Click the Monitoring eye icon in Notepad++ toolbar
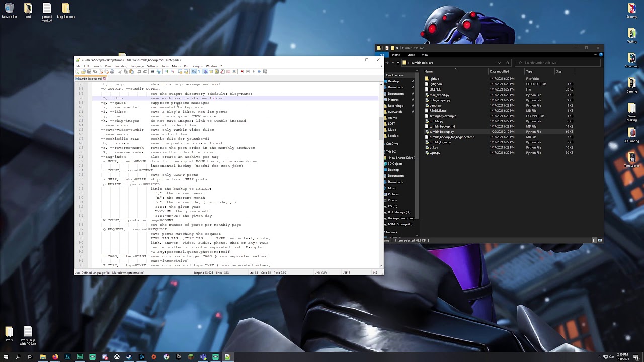The image size is (644, 362). click(234, 71)
